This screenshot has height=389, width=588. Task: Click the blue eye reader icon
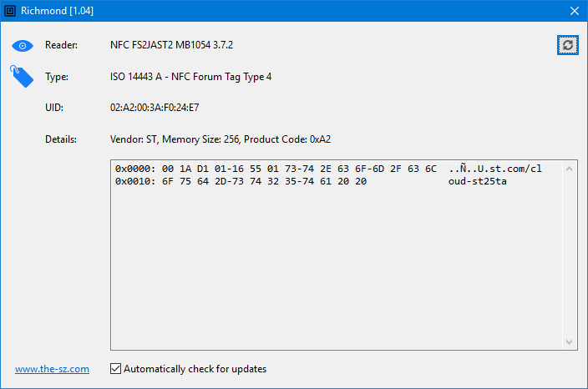tap(23, 46)
